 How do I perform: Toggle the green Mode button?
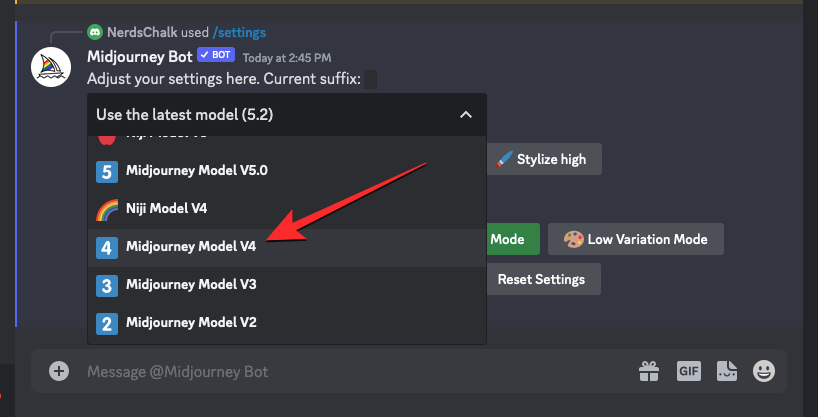pos(513,239)
